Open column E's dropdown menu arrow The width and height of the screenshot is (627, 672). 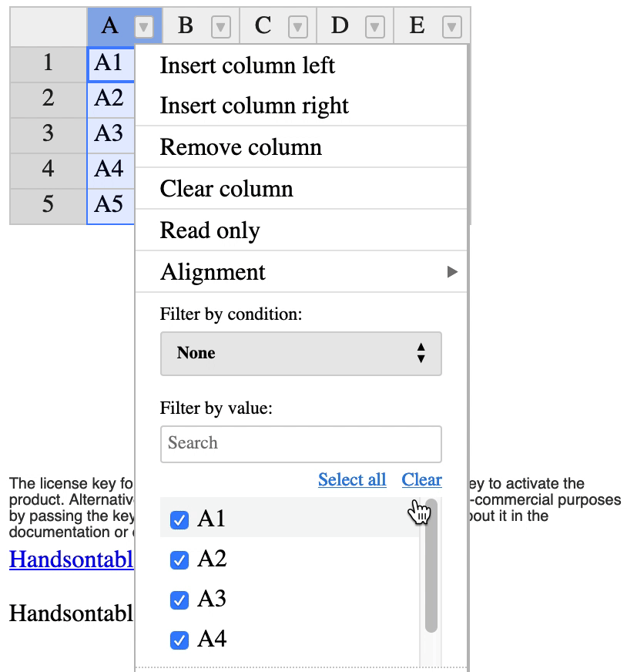click(451, 25)
